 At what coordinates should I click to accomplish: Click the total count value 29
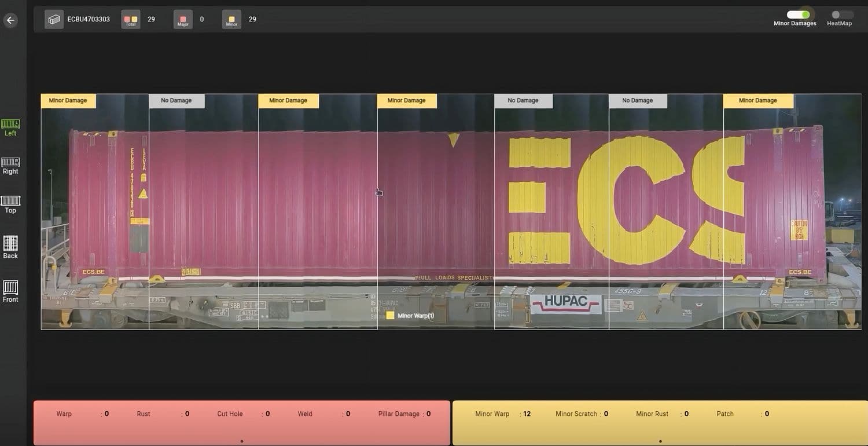pyautogui.click(x=151, y=20)
